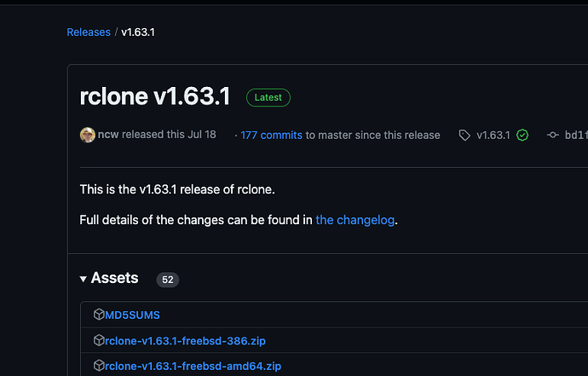Open the changelog link
This screenshot has width=588, height=376.
[355, 220]
